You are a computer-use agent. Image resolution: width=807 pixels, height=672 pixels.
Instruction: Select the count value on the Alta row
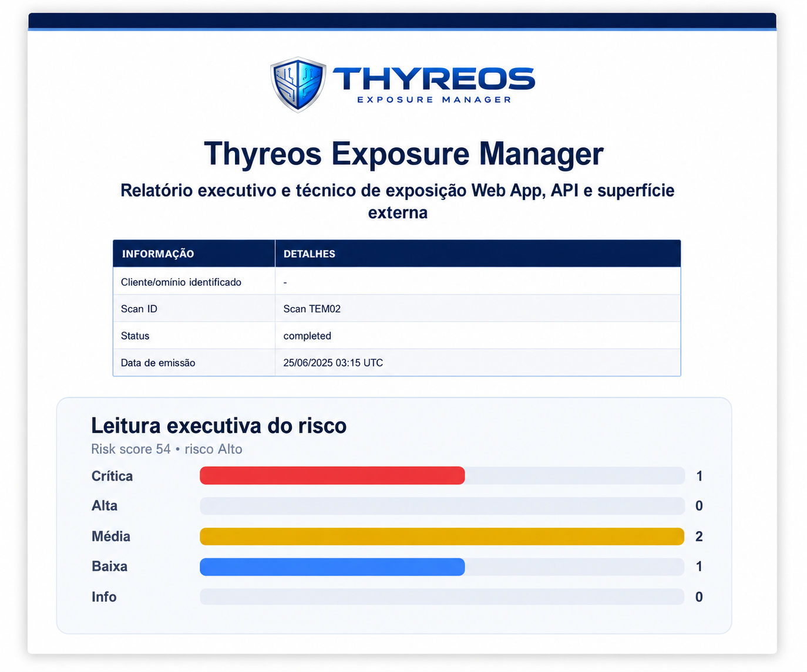(699, 506)
